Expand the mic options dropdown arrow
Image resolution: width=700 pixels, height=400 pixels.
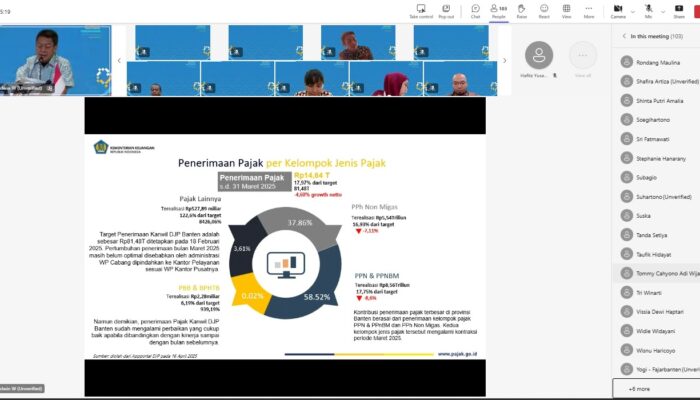662,11
